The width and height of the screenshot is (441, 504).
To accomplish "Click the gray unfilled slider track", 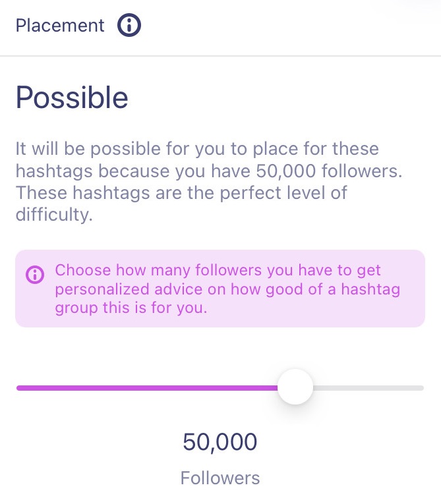I will click(x=369, y=388).
